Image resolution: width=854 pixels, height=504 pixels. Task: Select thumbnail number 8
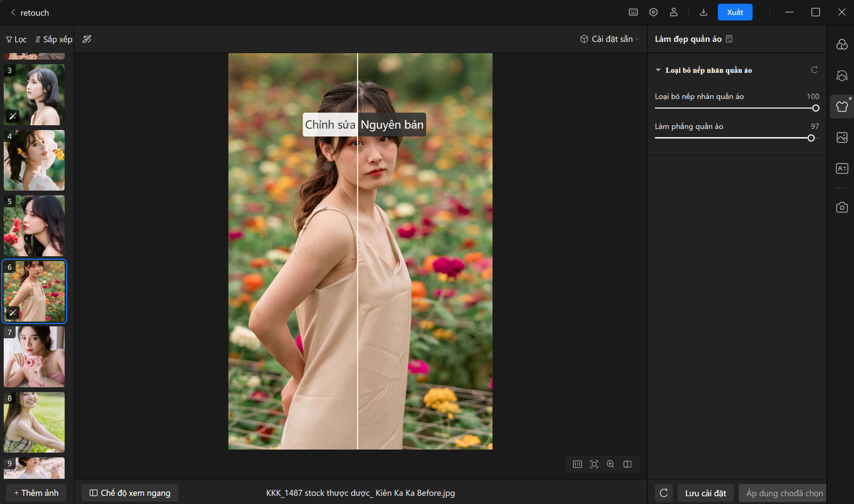[x=34, y=422]
